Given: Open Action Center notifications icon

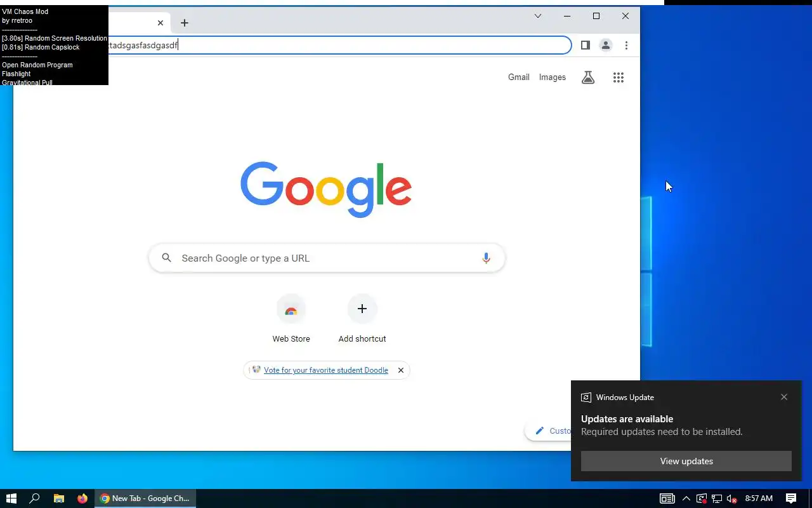Looking at the screenshot, I should (791, 498).
